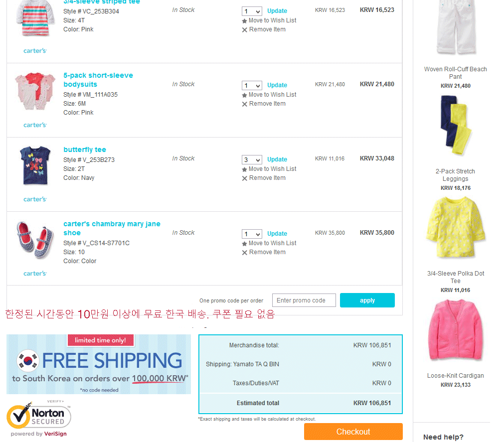Click X remove icon for 5-pack bodysuits
504x442 pixels.
[x=245, y=104]
